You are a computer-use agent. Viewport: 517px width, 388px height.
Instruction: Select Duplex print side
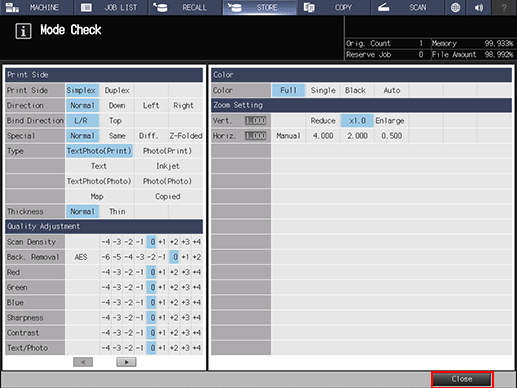[x=117, y=90]
